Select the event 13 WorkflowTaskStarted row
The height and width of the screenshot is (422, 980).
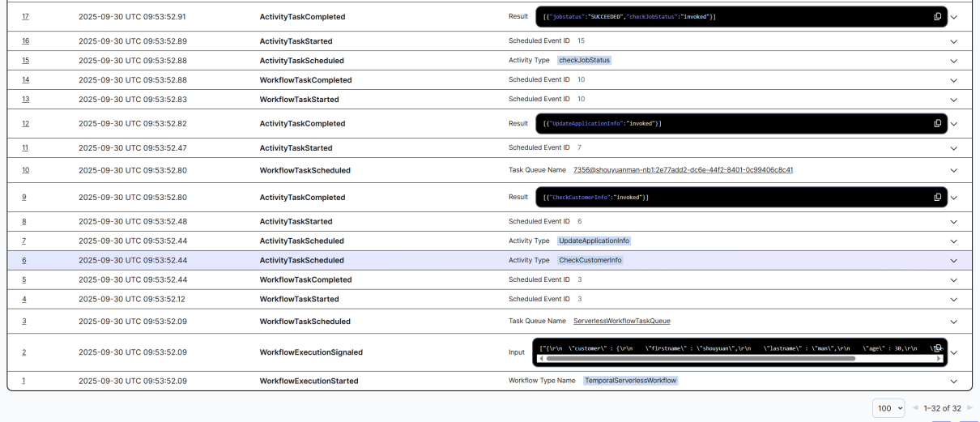pyautogui.click(x=298, y=100)
